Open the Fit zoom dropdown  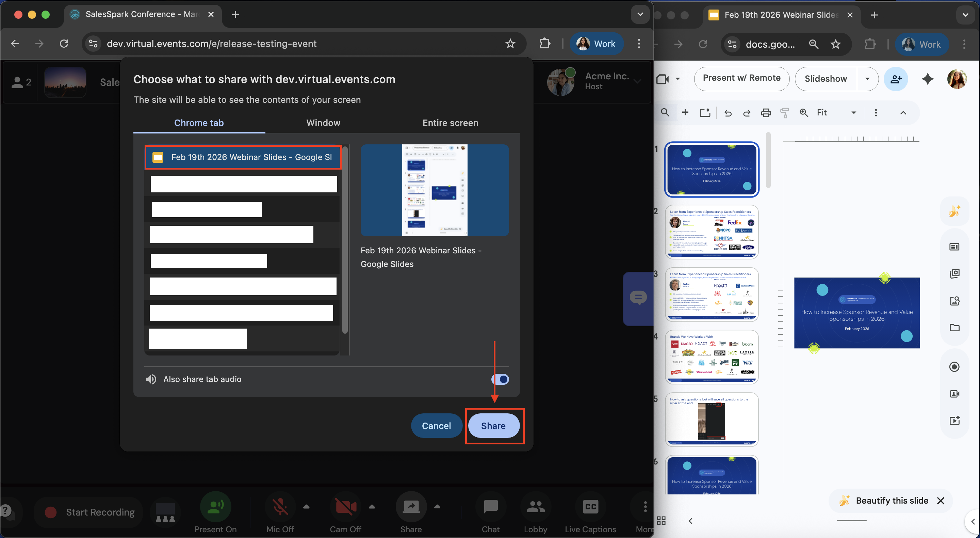[x=853, y=113]
